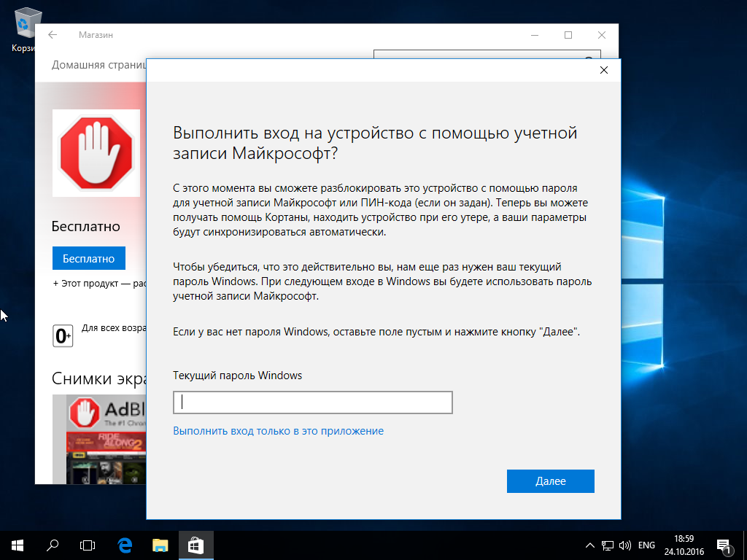Click the dialog heading about Microsoft account sign-in
The width and height of the screenshot is (747, 560).
point(375,143)
